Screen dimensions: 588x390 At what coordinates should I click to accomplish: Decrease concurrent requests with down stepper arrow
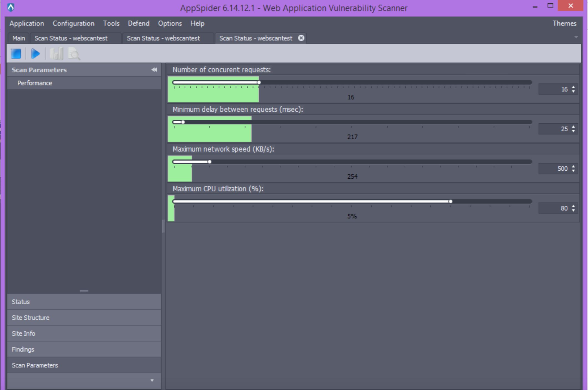(573, 91)
